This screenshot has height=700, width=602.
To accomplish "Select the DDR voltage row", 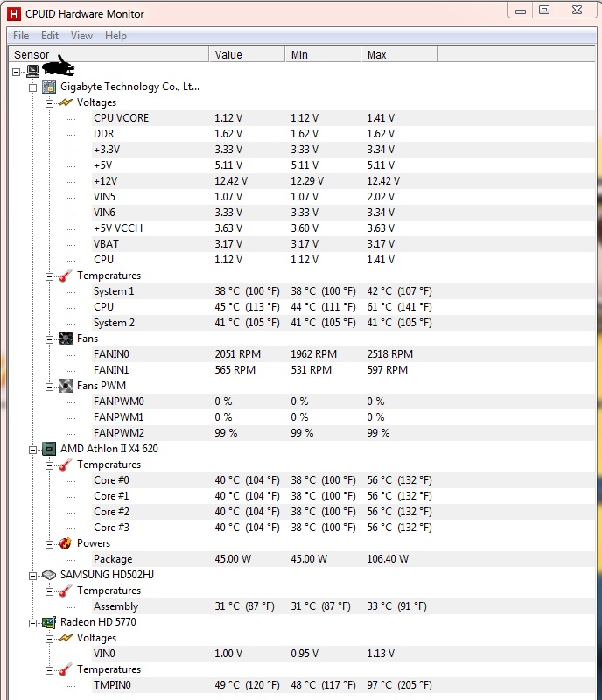I will 343,134.
